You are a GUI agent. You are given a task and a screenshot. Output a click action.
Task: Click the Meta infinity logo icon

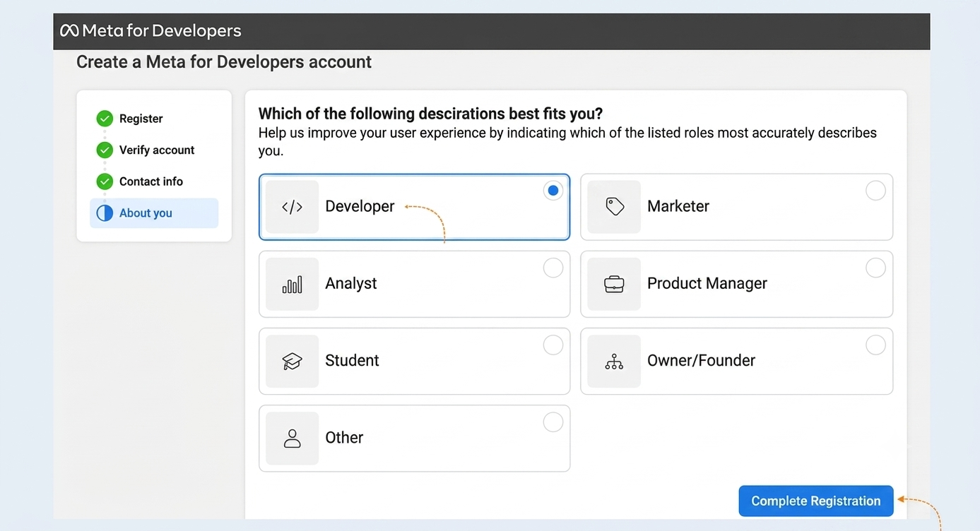click(x=69, y=31)
